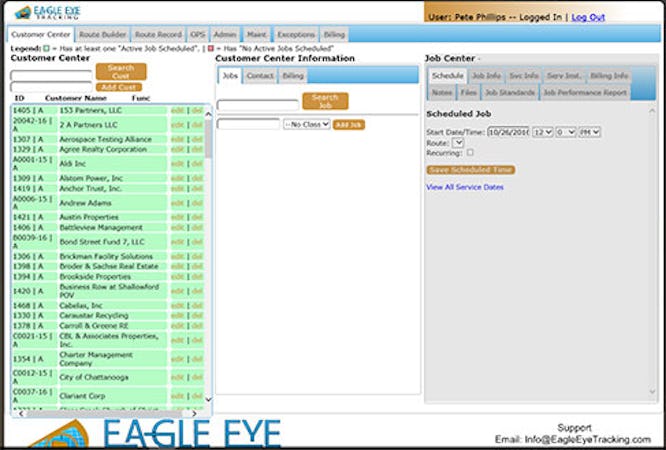Open the Serv Inst. tab

(x=564, y=76)
